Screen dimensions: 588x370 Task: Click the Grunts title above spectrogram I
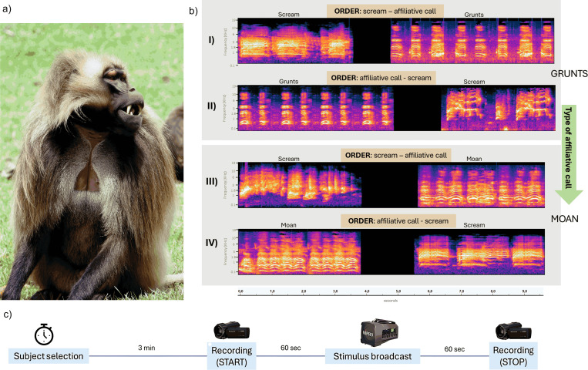pyautogui.click(x=474, y=15)
